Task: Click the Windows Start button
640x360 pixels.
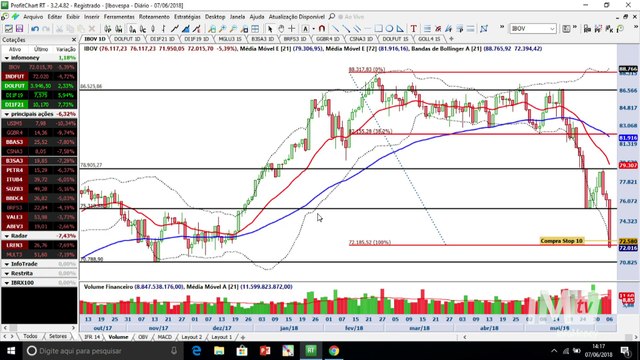Action: pos(11,351)
